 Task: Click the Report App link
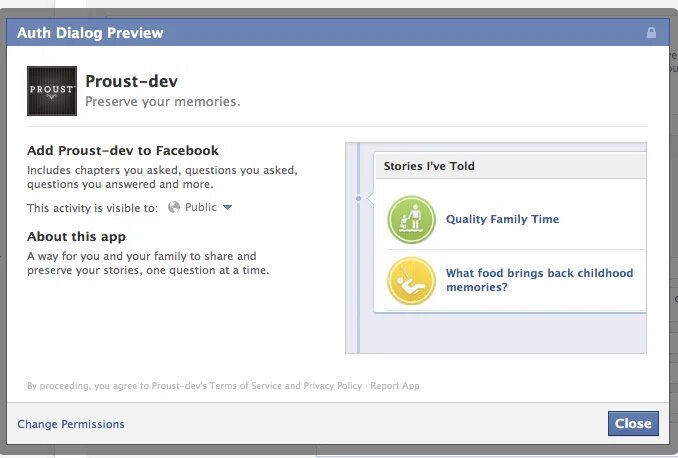tap(395, 385)
